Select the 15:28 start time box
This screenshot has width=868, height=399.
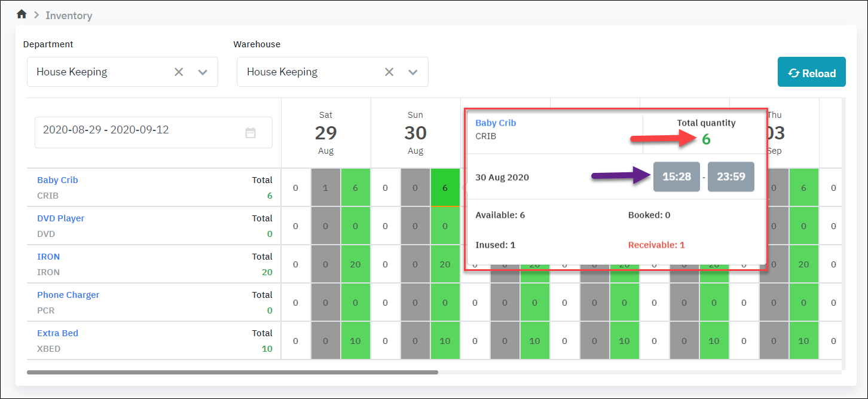pyautogui.click(x=676, y=177)
